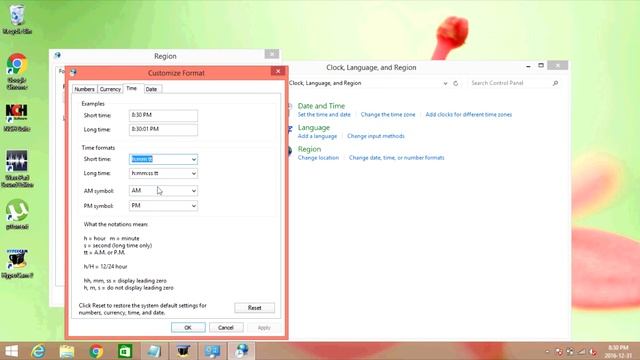Click the Customize Format title bar icon
640x360 pixels.
(x=73, y=73)
